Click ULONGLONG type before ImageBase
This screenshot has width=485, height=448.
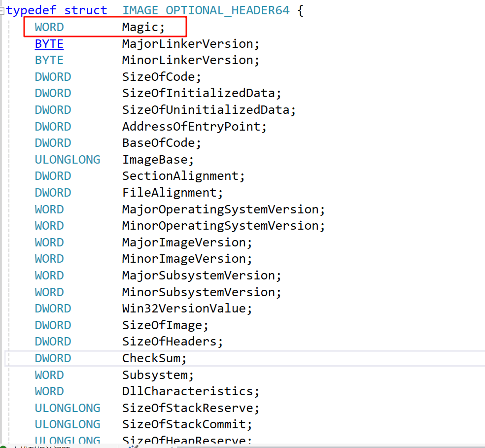(67, 160)
